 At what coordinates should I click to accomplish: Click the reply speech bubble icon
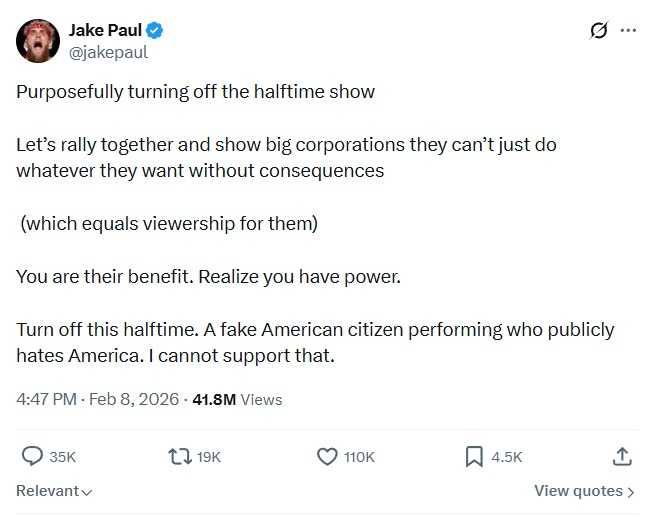(33, 456)
